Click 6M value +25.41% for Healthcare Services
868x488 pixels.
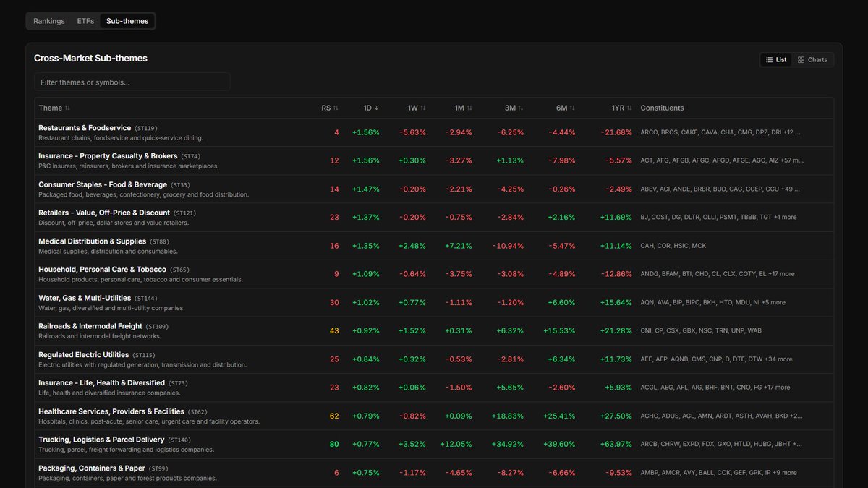click(560, 416)
